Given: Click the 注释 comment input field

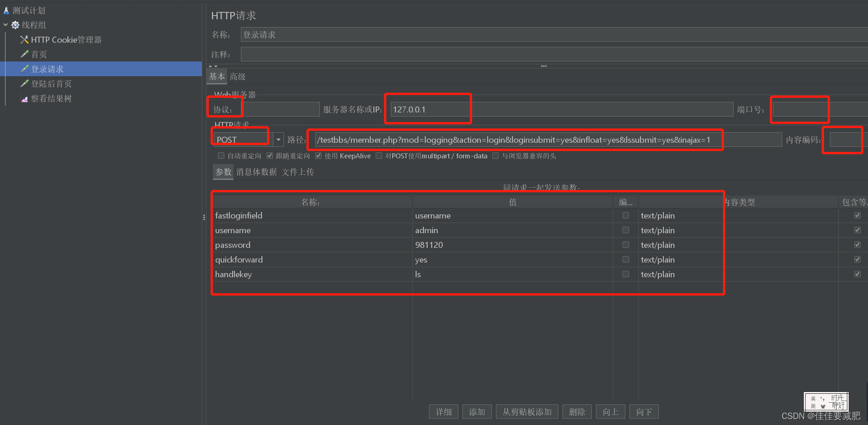Looking at the screenshot, I should 554,54.
